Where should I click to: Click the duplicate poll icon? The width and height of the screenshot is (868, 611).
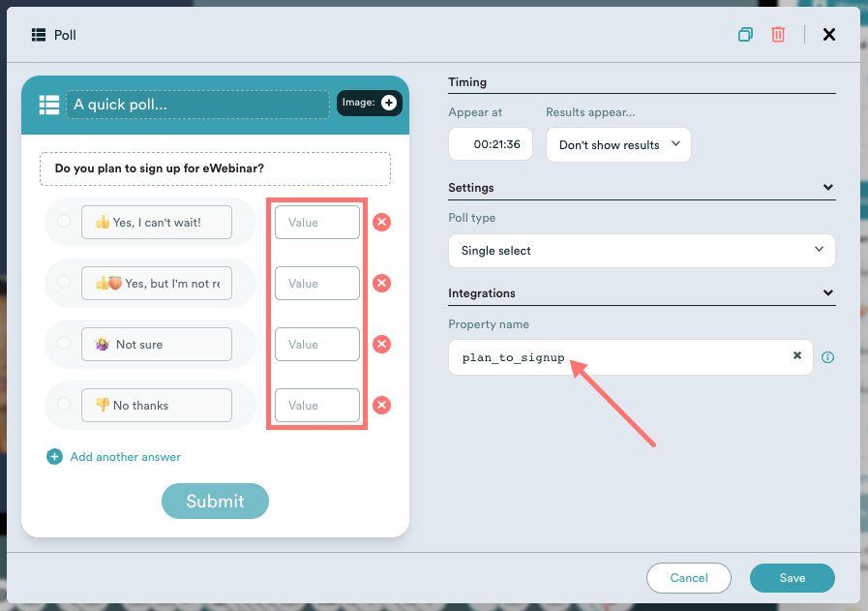745,35
